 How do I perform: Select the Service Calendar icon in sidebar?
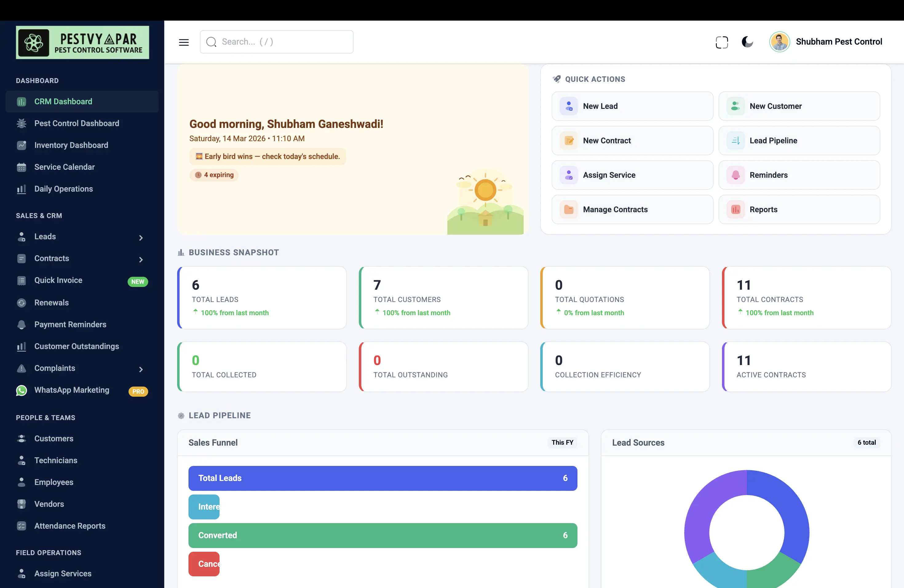coord(22,167)
